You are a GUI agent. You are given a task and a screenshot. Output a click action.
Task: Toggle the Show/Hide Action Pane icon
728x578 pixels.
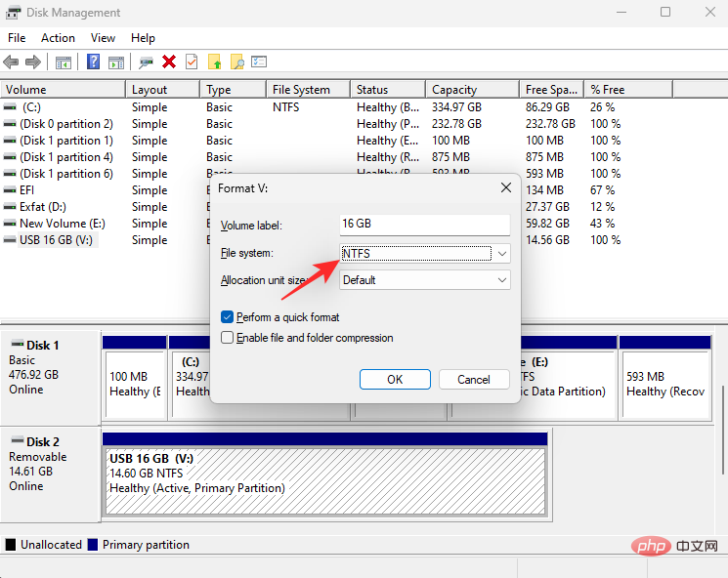[116, 62]
